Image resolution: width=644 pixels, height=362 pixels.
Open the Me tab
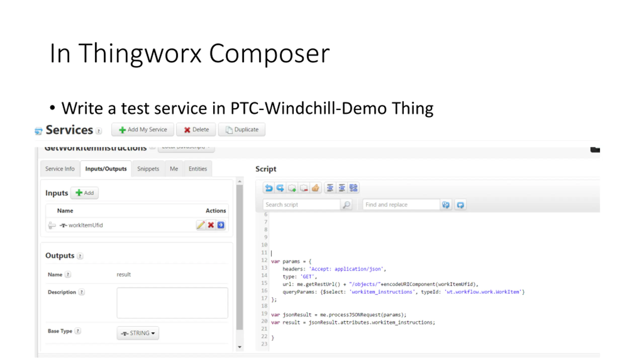(x=174, y=169)
